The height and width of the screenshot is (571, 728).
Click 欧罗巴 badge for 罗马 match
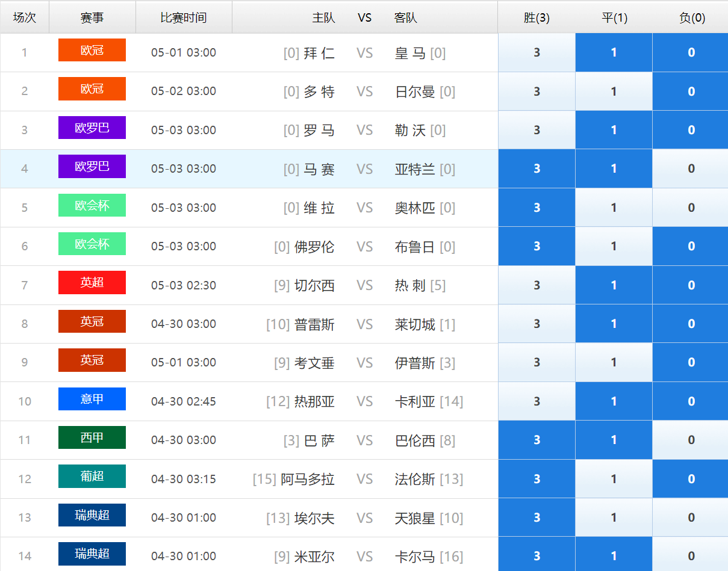tap(92, 128)
